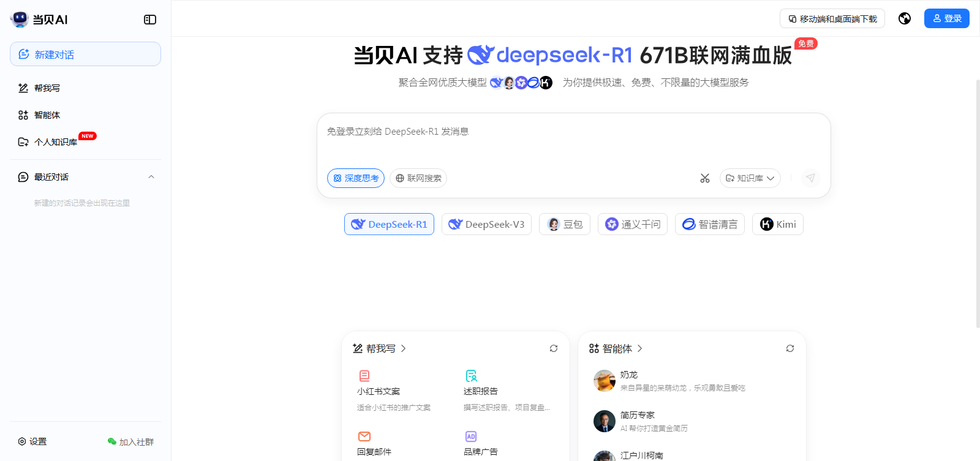980x461 pixels.
Task: Open the language globe icon
Action: 905,18
